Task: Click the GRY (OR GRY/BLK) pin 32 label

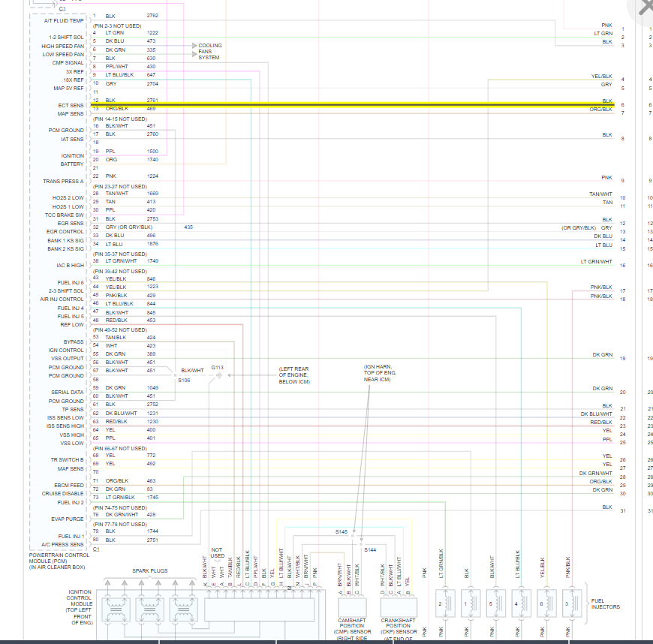Action: (128, 227)
